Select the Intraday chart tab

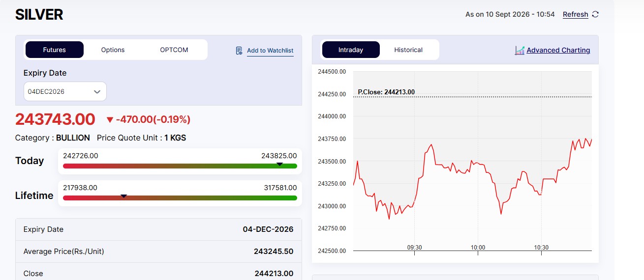[x=351, y=50]
